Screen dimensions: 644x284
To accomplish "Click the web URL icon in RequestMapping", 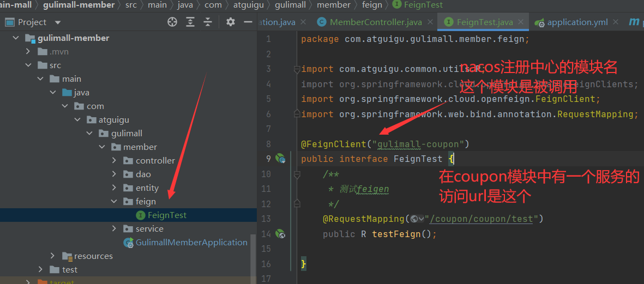I will point(414,219).
